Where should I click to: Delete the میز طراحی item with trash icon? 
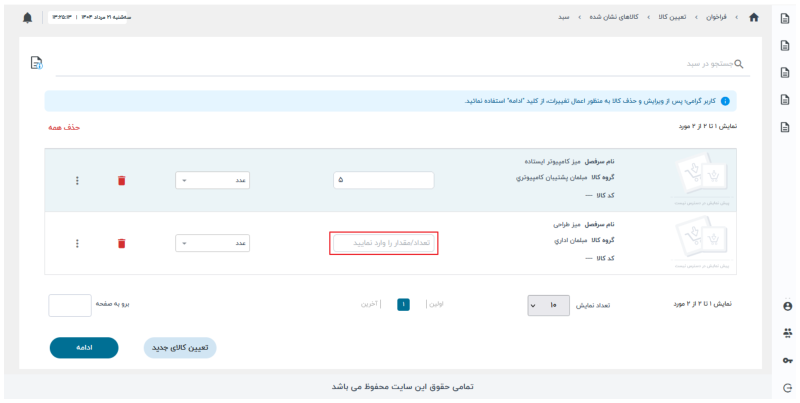point(121,243)
